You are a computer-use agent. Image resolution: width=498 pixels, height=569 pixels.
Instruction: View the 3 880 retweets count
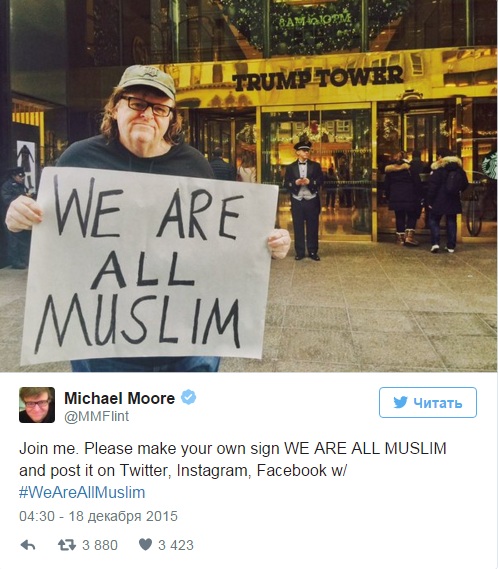pyautogui.click(x=100, y=545)
